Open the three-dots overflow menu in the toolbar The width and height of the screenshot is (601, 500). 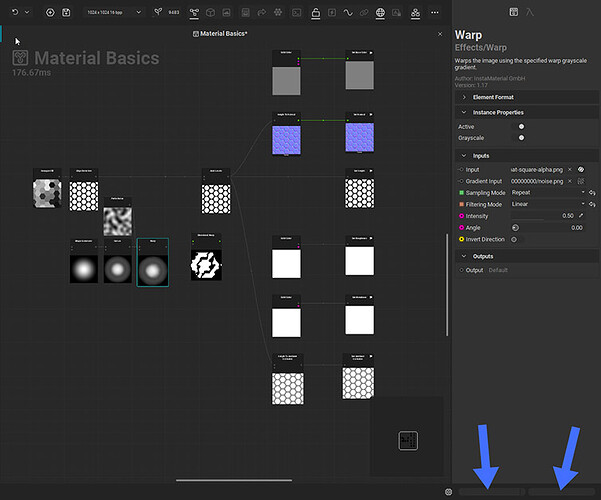click(x=432, y=13)
